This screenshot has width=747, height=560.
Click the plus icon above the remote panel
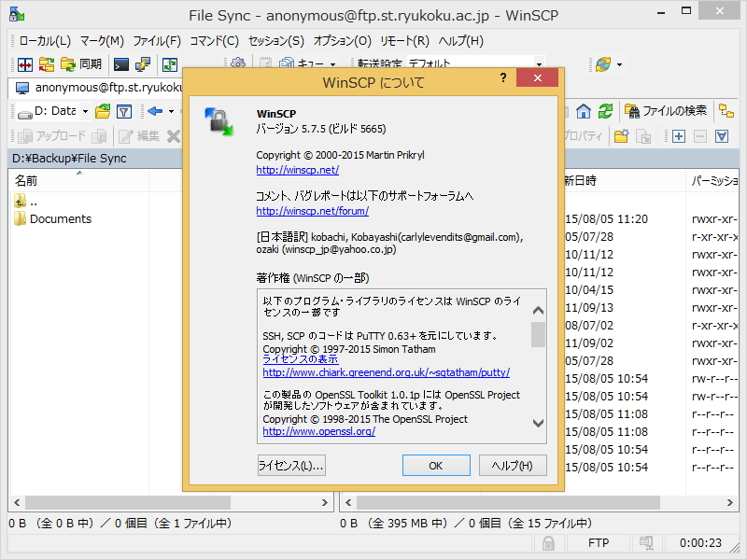[x=678, y=136]
